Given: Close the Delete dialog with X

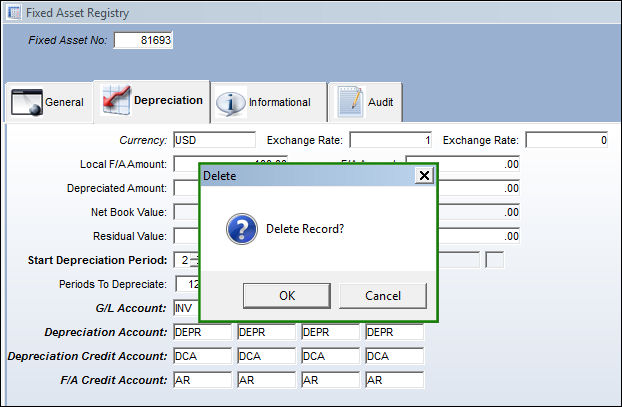Looking at the screenshot, I should (x=424, y=175).
